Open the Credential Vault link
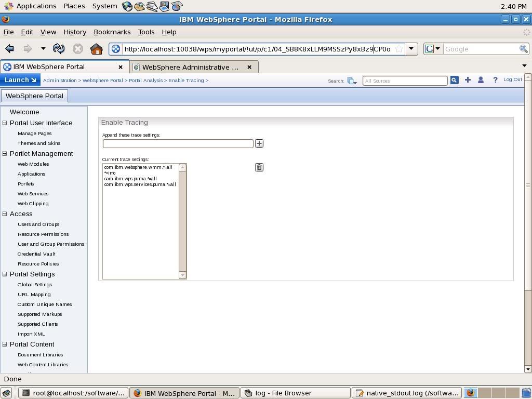 coord(36,254)
